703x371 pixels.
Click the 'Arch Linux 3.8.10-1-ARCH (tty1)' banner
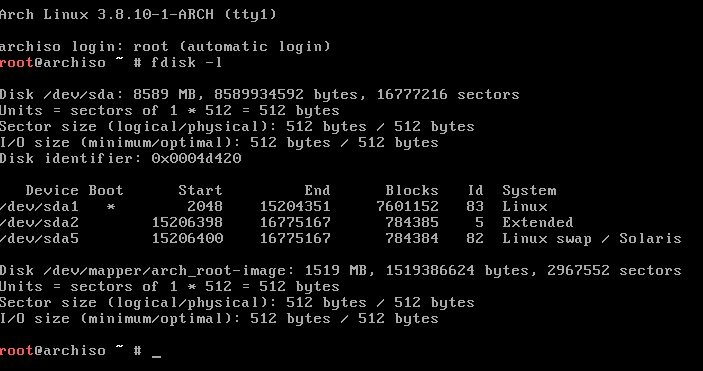(139, 15)
